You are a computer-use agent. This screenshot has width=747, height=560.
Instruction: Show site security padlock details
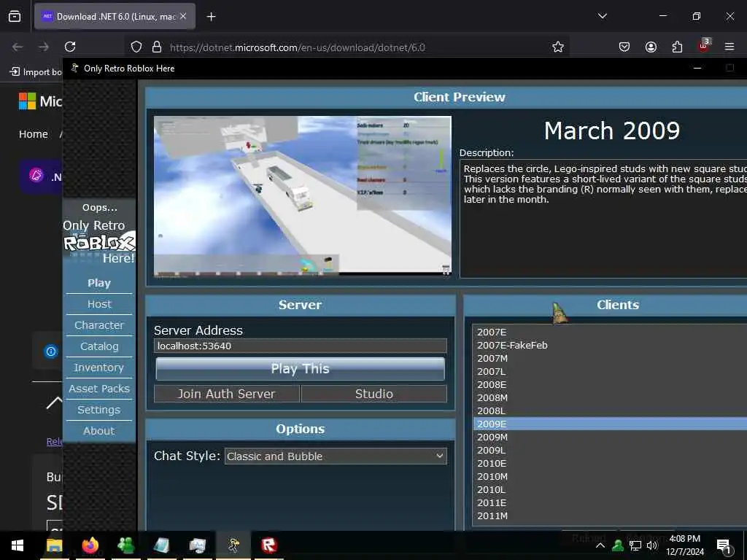[x=157, y=47]
